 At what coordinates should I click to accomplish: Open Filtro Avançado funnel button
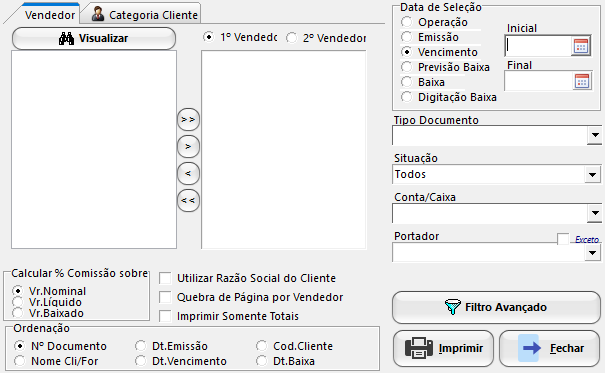click(496, 307)
